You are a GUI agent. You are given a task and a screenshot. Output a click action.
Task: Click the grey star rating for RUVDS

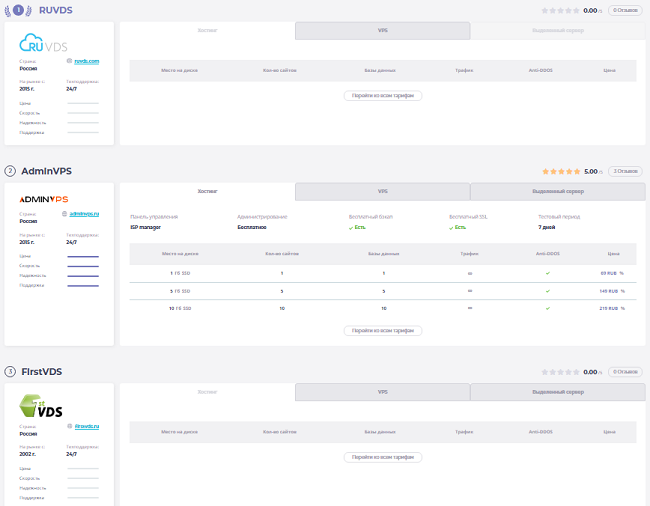tap(560, 10)
